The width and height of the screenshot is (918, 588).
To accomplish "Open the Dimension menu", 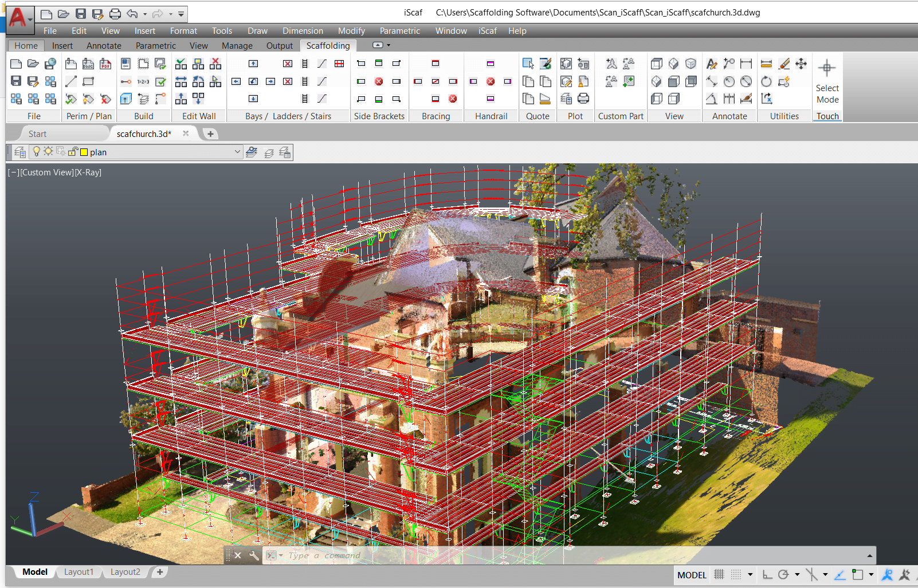I will [303, 31].
